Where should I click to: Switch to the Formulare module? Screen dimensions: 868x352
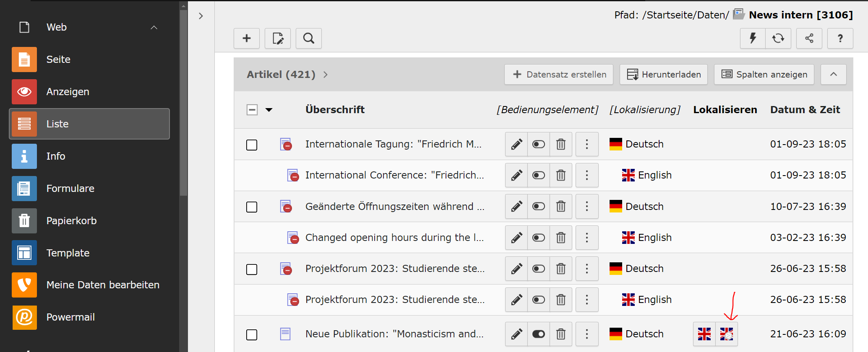point(70,189)
